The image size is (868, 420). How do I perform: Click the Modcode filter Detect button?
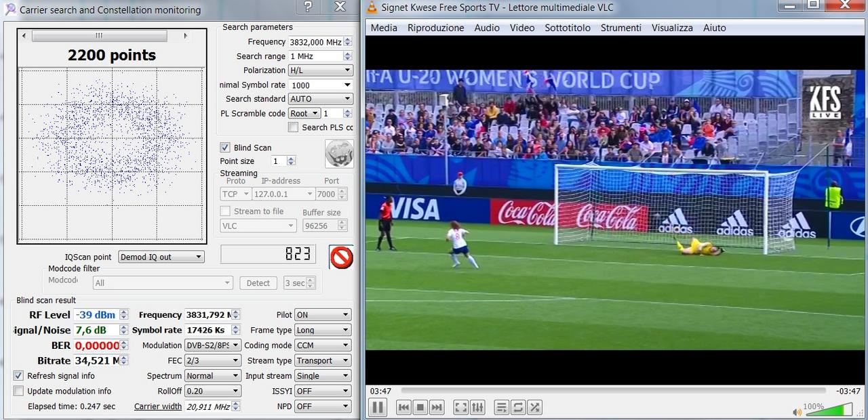258,283
